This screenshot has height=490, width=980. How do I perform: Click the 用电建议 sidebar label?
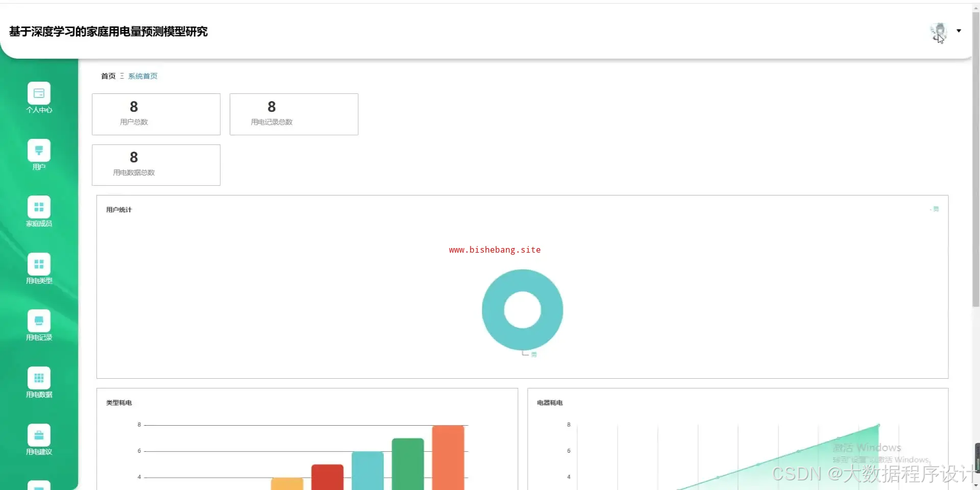[x=39, y=452]
